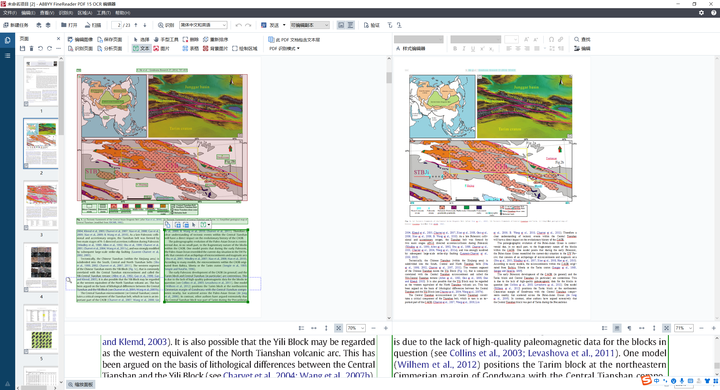Click the New Task button (新建任务)

click(16, 25)
